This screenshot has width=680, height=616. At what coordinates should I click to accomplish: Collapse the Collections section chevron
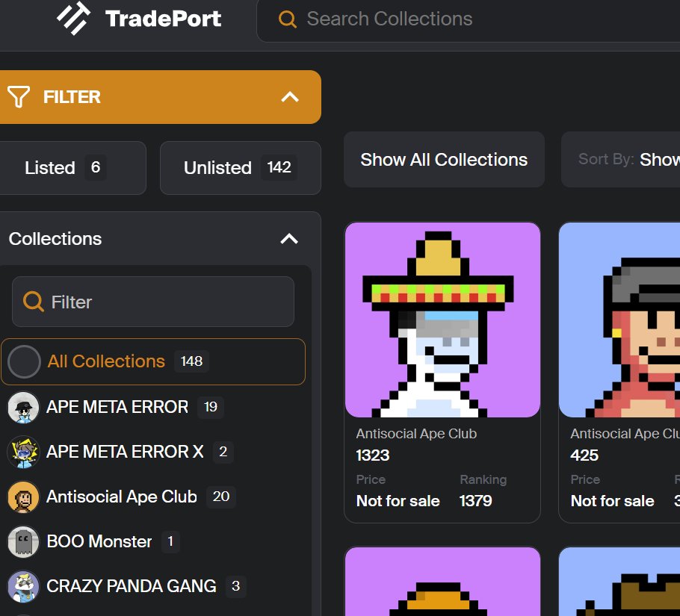[x=289, y=239]
